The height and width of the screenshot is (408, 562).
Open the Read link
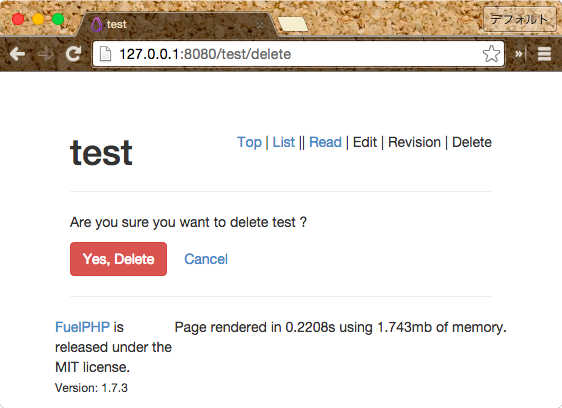click(x=325, y=142)
